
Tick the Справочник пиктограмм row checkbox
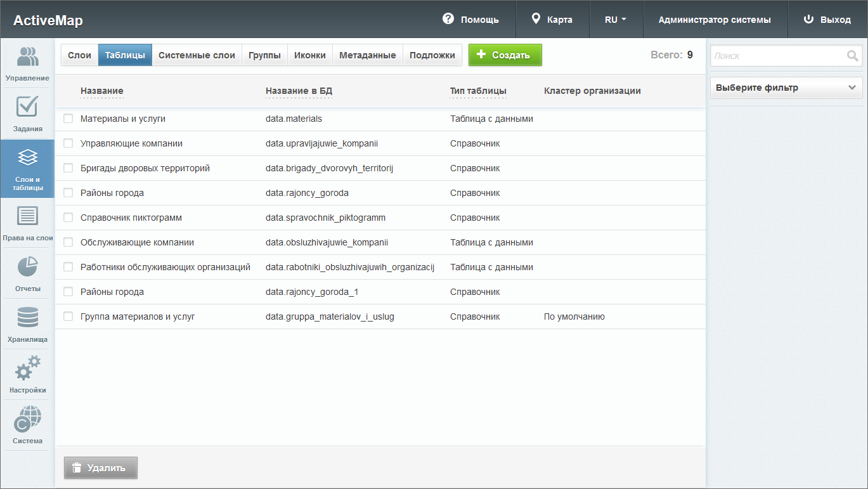(x=68, y=218)
